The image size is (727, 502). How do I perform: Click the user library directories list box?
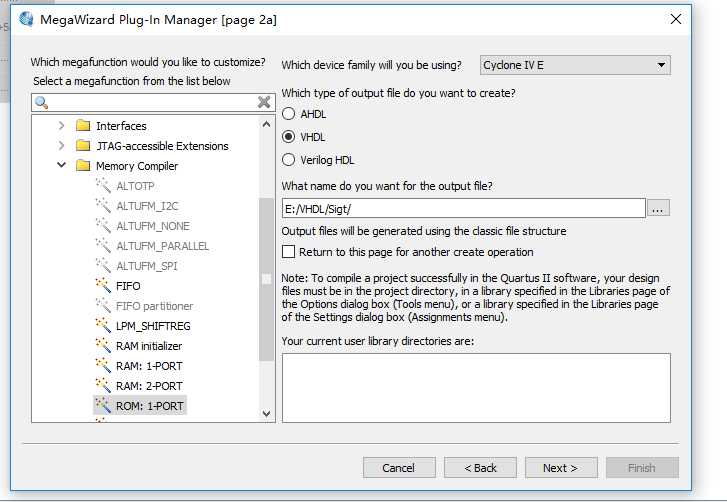[x=476, y=388]
